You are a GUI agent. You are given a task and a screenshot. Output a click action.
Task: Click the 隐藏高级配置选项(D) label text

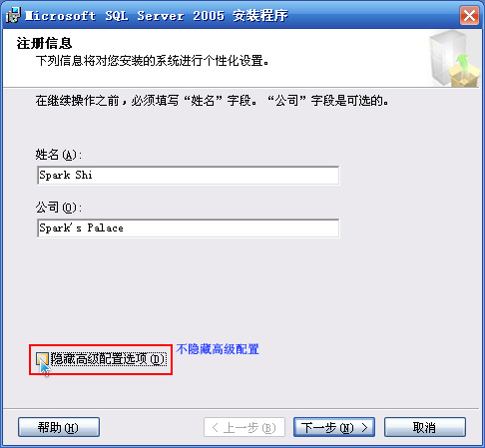(x=109, y=359)
